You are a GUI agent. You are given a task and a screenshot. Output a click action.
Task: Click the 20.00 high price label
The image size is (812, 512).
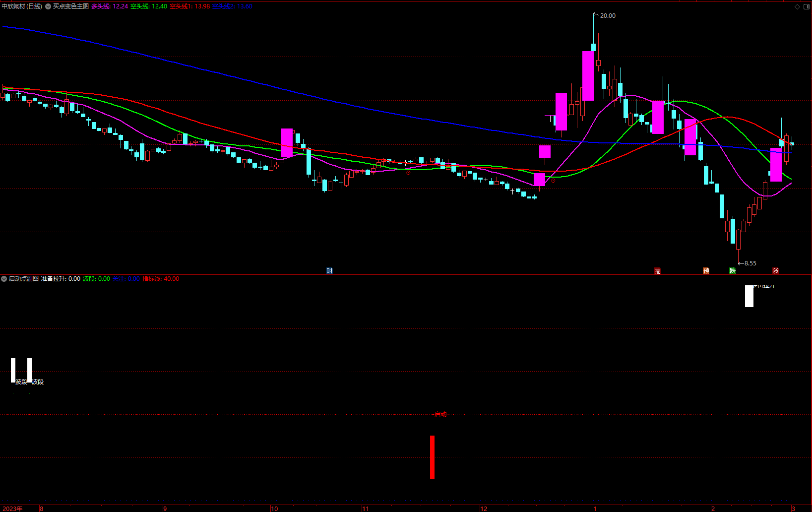[x=608, y=16]
